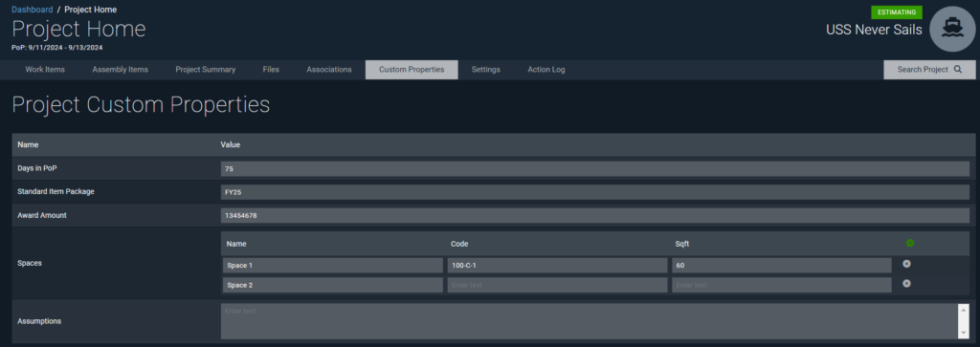
Task: Click the Days in PoP row label
Action: [x=37, y=168]
